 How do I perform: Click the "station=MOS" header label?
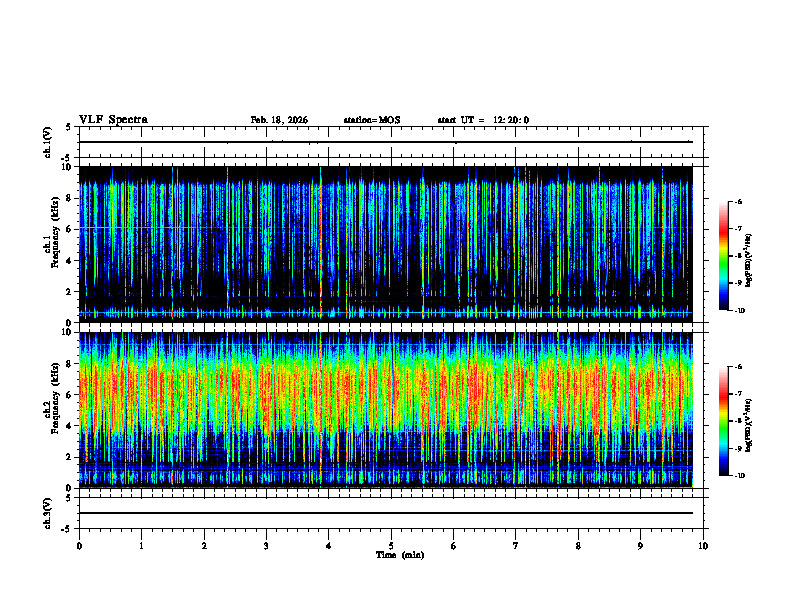(x=372, y=120)
